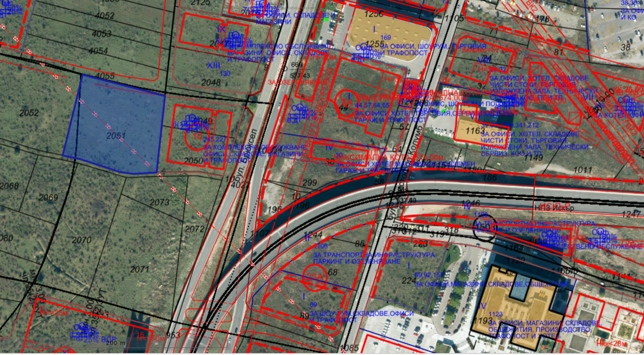
Task: Select parcel 2052 on the map
Action: (29, 113)
